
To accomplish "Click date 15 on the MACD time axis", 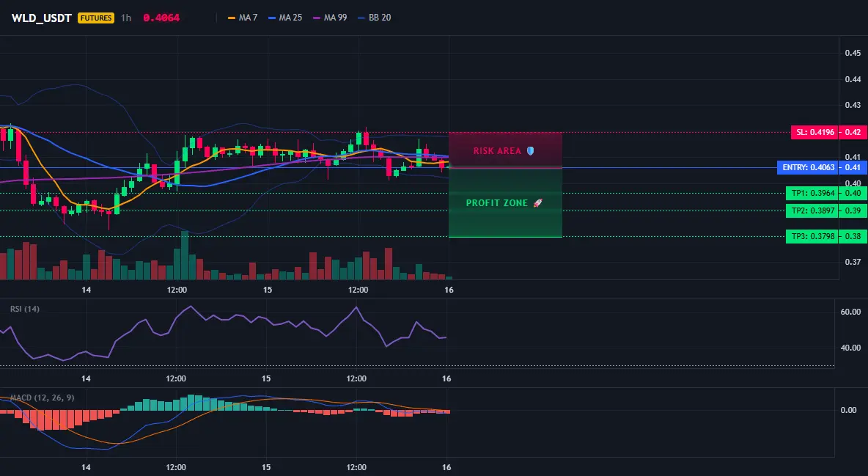I will [266, 467].
